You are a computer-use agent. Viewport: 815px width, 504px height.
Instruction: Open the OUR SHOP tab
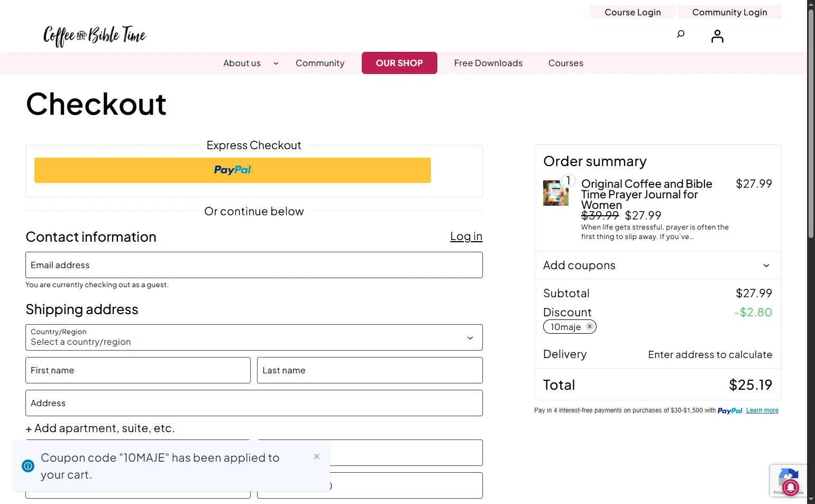pyautogui.click(x=399, y=63)
